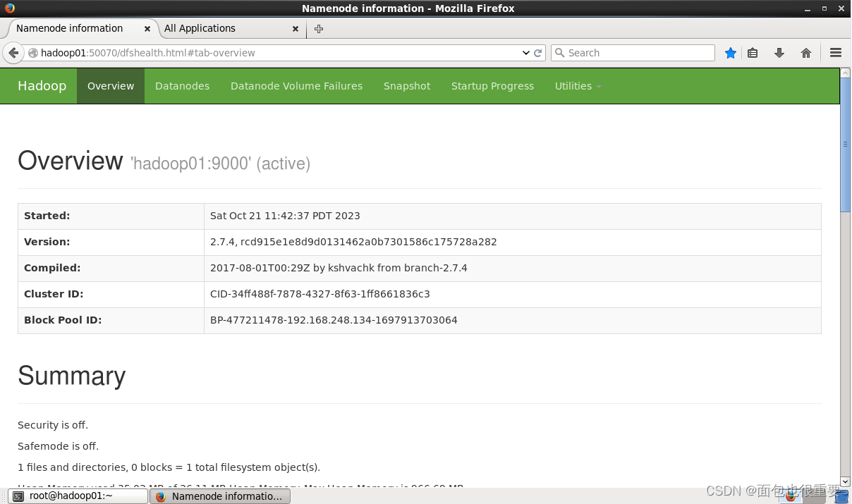Select the Namenode information browser tab
852x504 pixels.
pyautogui.click(x=70, y=29)
